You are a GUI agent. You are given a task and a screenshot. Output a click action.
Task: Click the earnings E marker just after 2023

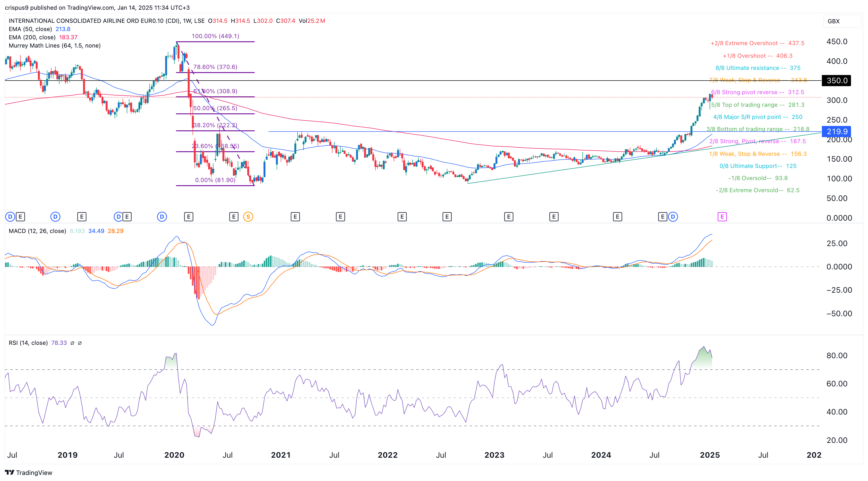pyautogui.click(x=509, y=217)
